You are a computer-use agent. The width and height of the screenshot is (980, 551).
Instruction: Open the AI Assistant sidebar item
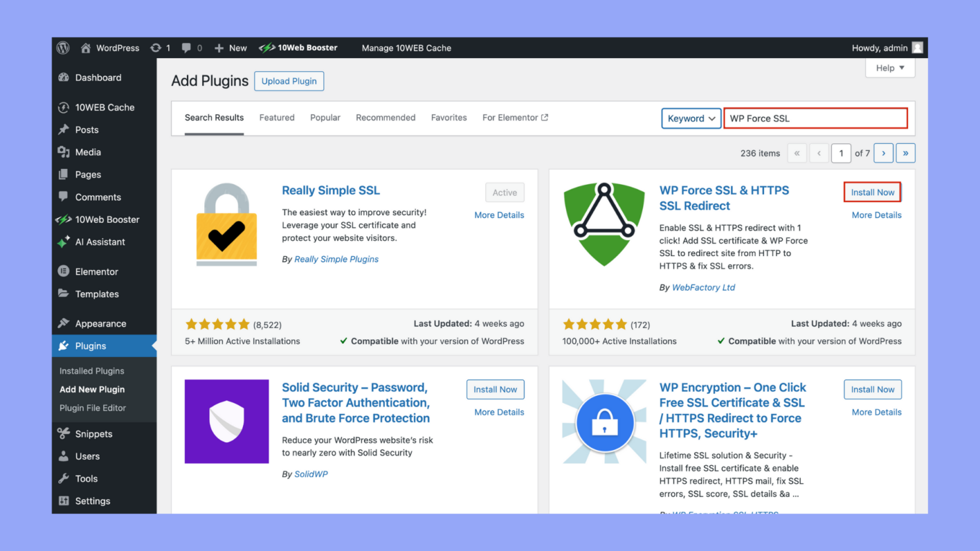(x=100, y=242)
